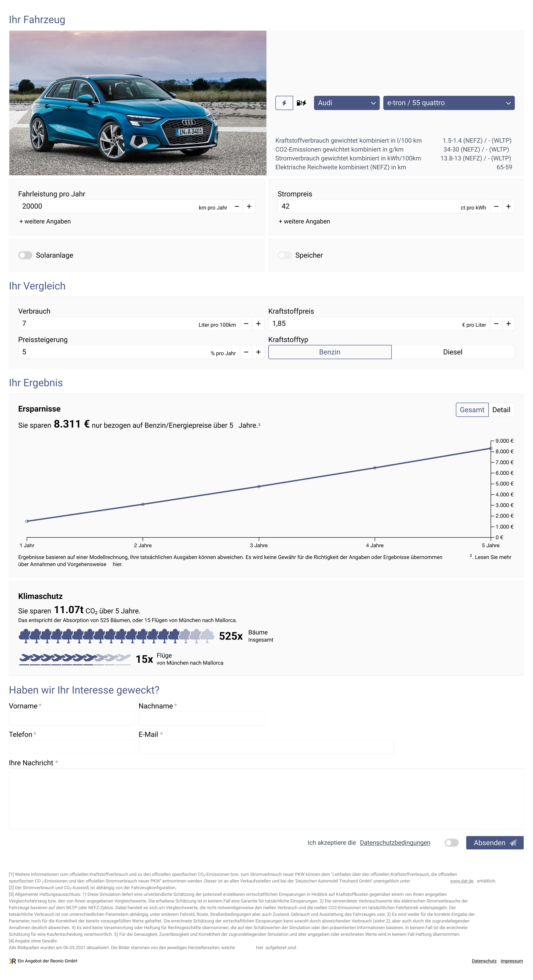Toggle the Solaranlage switch
Image resolution: width=533 pixels, height=980 pixels.
pos(25,255)
